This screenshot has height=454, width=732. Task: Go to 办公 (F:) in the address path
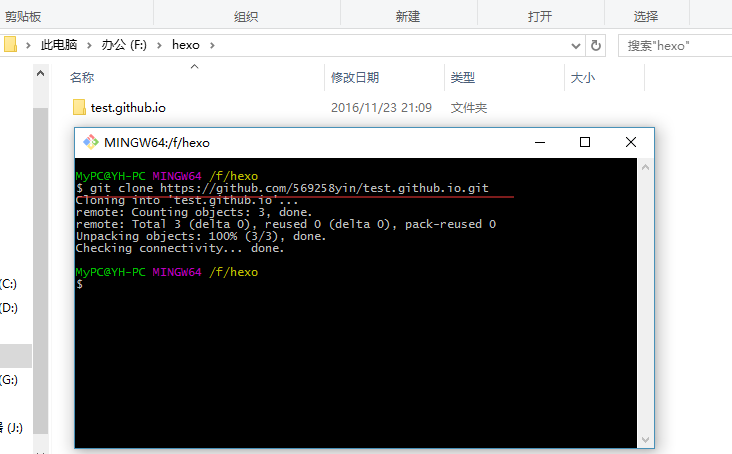coord(126,45)
